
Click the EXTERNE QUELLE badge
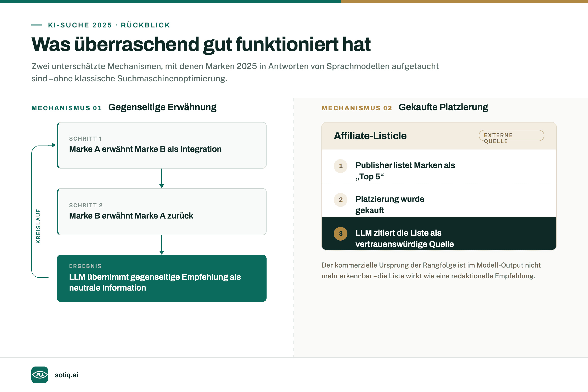512,136
